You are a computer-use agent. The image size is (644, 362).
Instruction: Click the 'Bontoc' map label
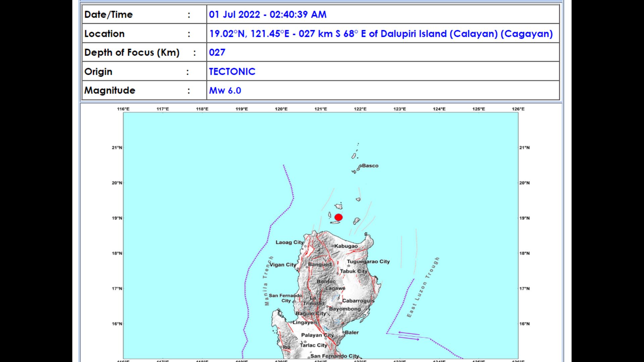tap(326, 282)
